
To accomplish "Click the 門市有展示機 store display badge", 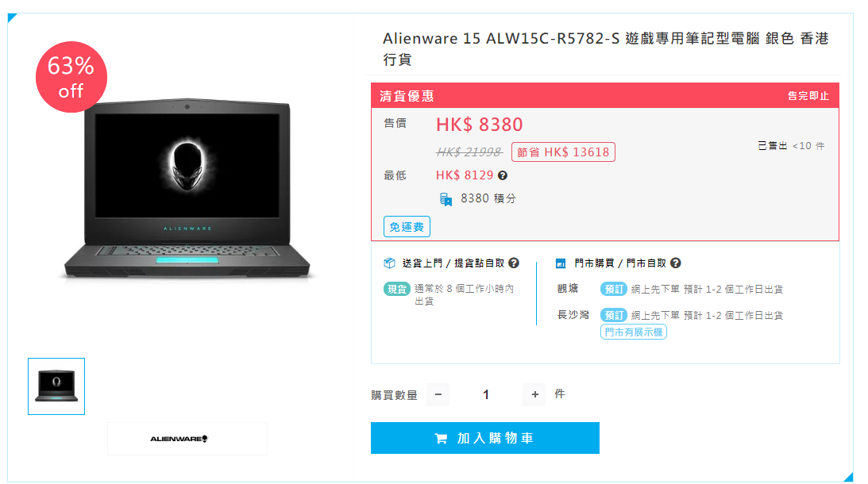I will (x=633, y=332).
